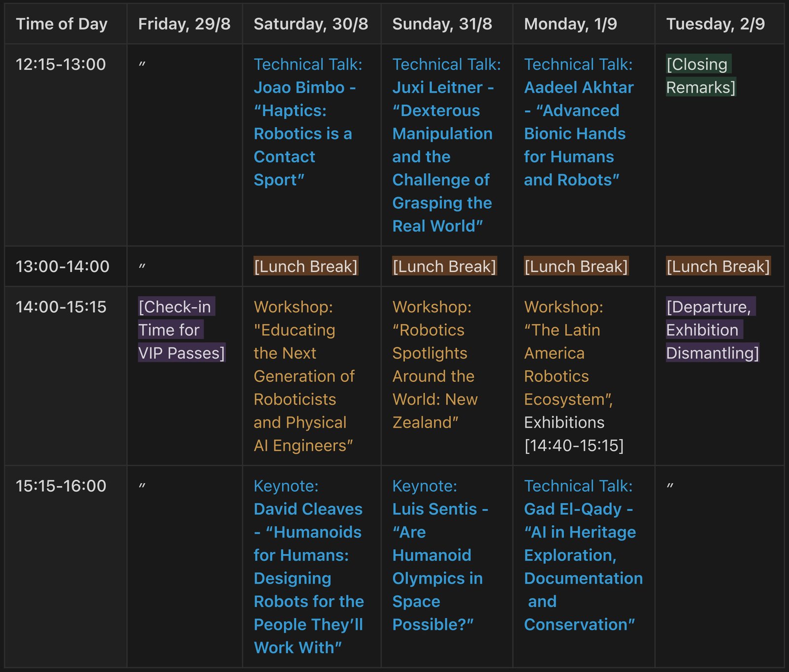789x672 pixels.
Task: Click the Check-in Time for VIP Passes entry
Action: coord(181,330)
